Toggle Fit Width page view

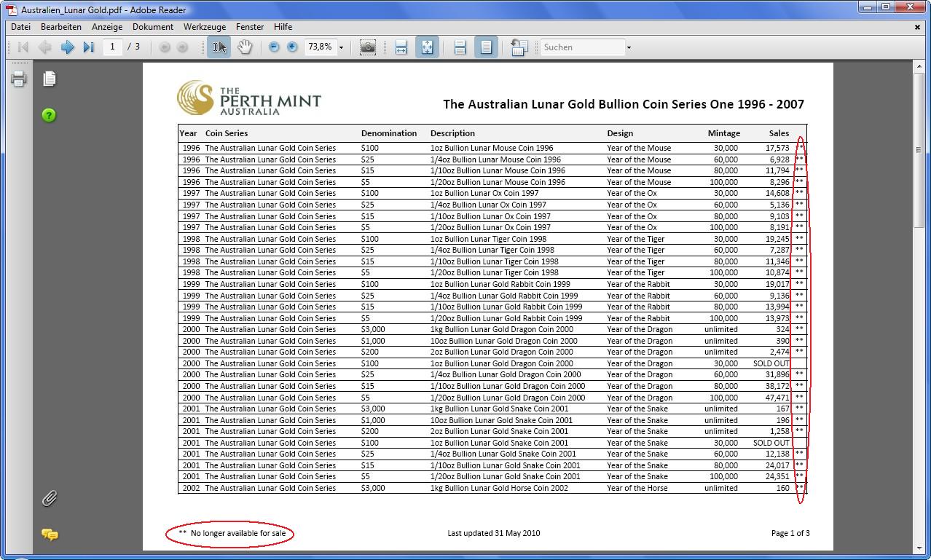[x=401, y=47]
